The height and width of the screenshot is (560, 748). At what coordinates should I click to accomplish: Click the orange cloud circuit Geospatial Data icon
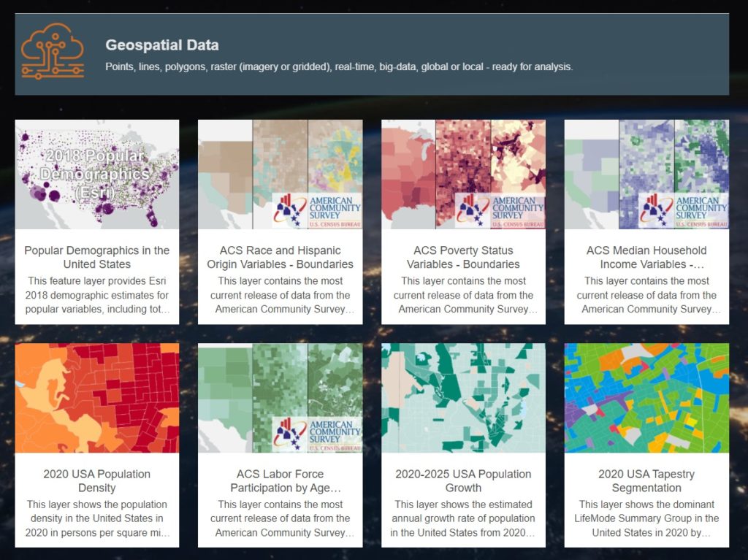pos(53,51)
